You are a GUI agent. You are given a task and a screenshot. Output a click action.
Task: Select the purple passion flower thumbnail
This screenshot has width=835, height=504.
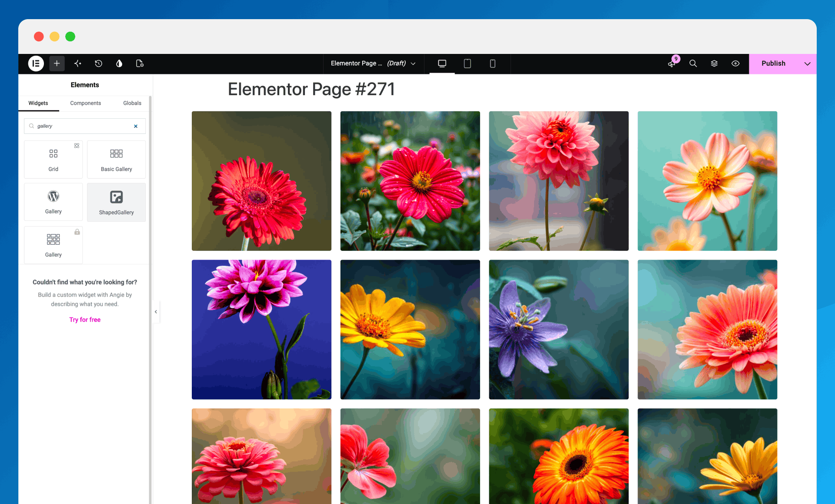(x=559, y=330)
